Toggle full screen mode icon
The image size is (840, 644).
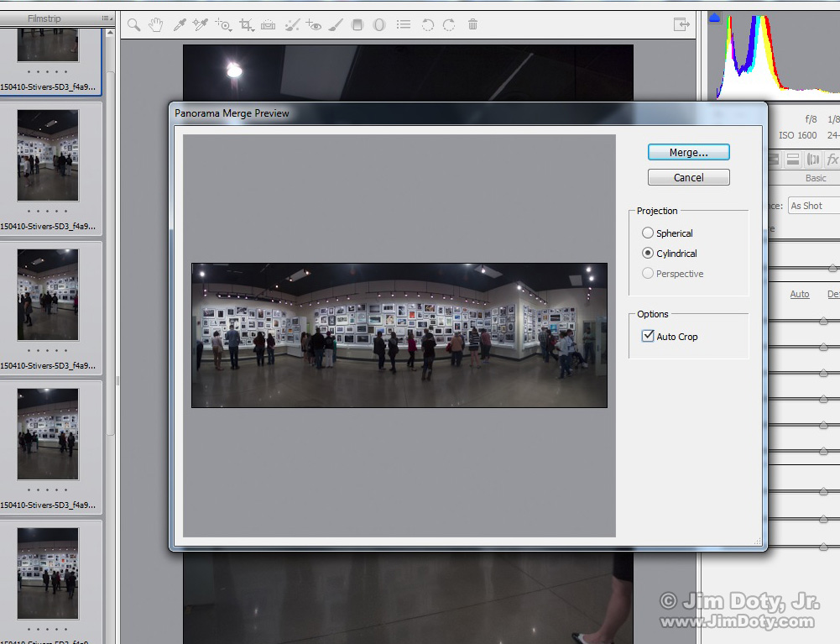tap(681, 24)
